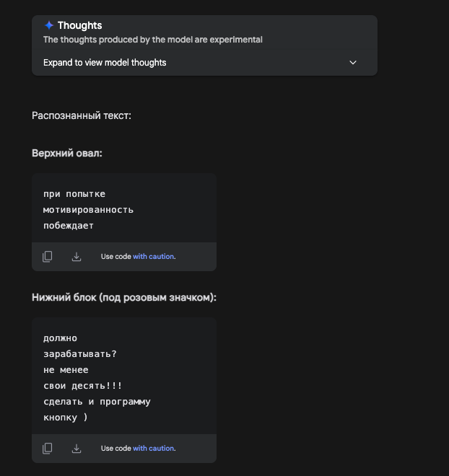Click the 'зарабатывать?' code line

pos(80,354)
